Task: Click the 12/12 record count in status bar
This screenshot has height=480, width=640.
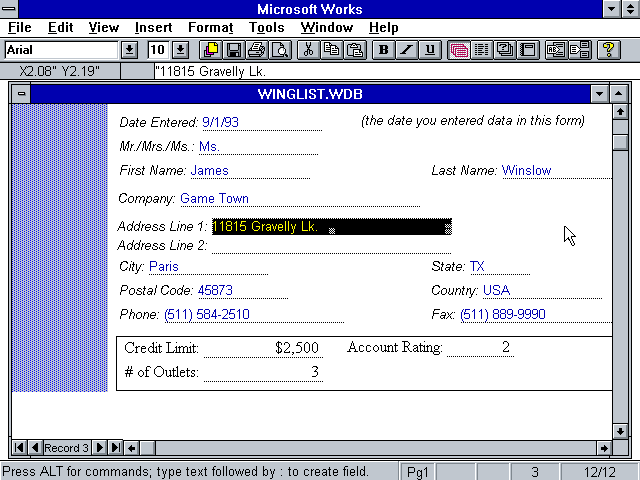Action: (600, 472)
